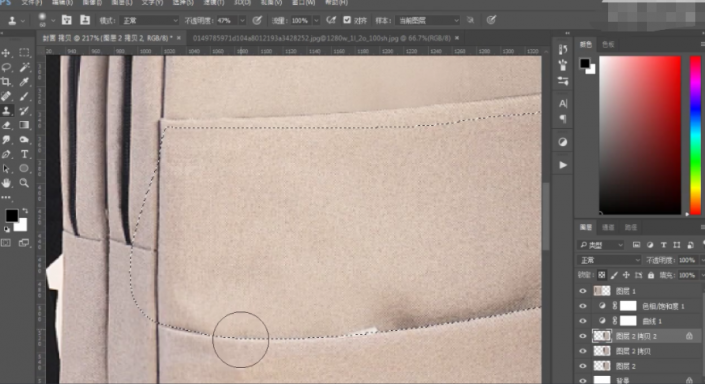This screenshot has height=384, width=705.
Task: Select the Hand tool
Action: [6, 183]
